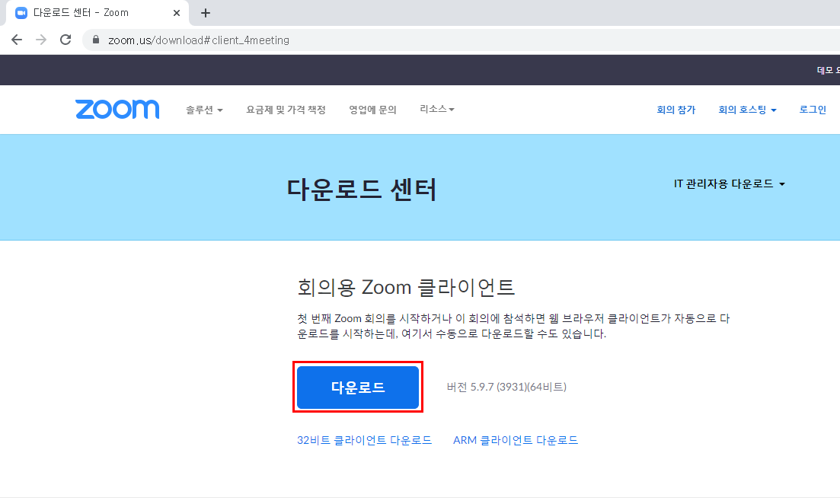The image size is (840, 504).
Task: Expand the 솔루션 menu
Action: tap(204, 110)
